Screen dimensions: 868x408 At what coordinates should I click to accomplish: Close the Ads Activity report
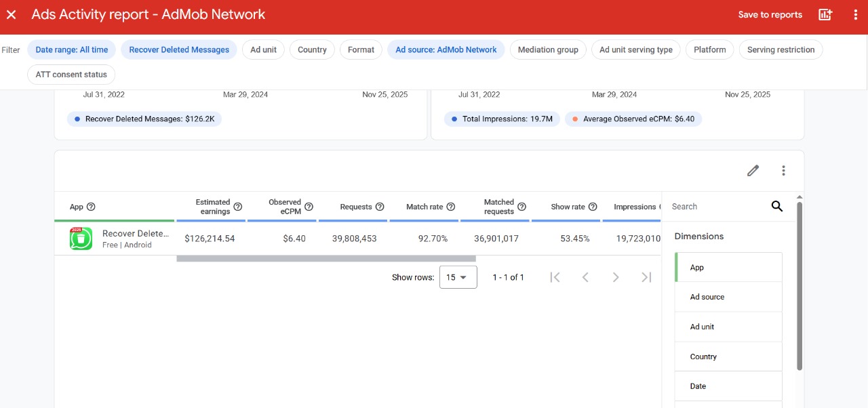(x=12, y=14)
